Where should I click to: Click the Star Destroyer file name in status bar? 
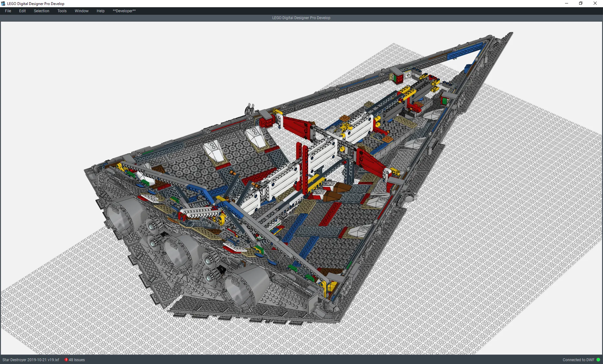point(31,360)
